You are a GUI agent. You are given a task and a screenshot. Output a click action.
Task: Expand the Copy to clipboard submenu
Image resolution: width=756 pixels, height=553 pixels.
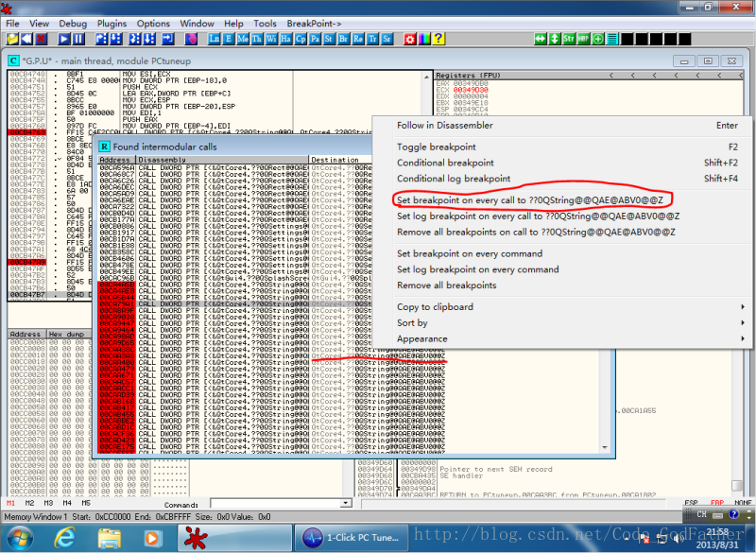point(561,307)
